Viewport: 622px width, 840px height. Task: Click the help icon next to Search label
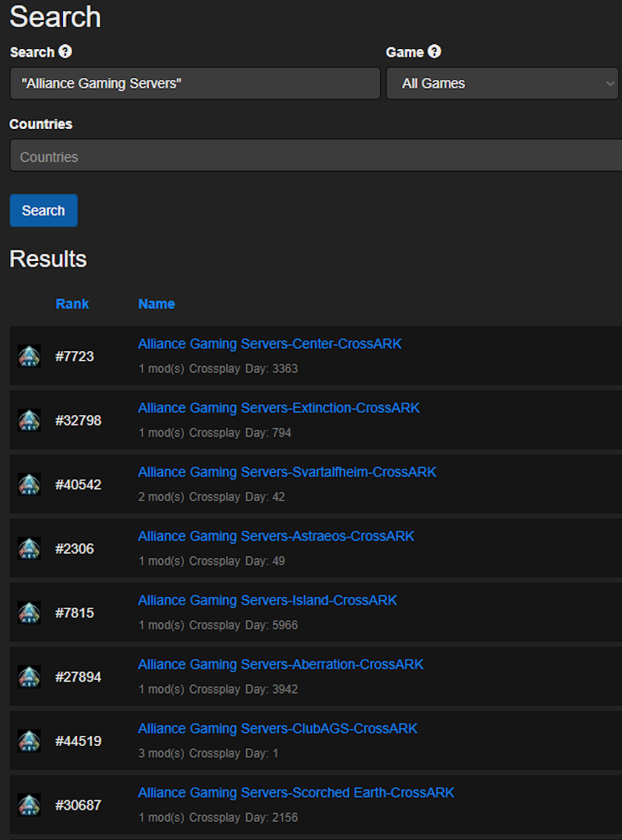[65, 51]
